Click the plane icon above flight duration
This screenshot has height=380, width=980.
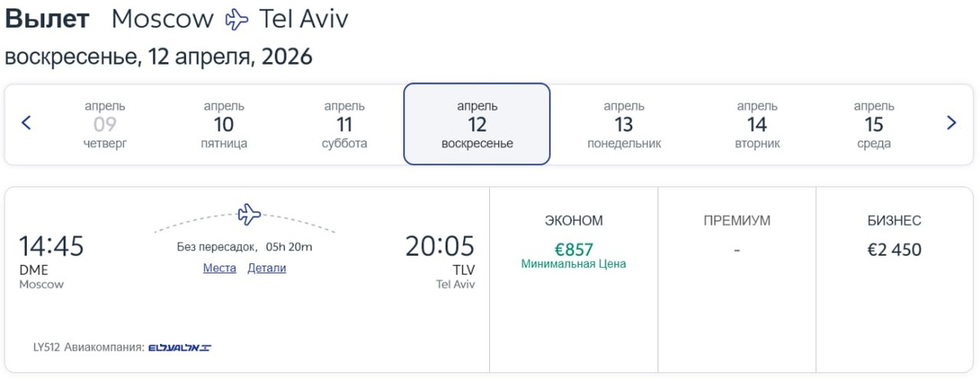[248, 215]
